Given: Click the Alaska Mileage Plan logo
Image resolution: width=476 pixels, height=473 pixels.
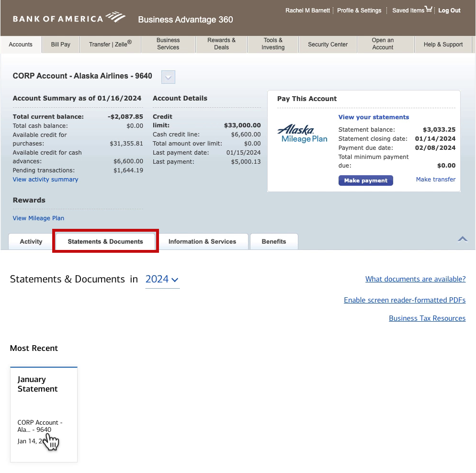Looking at the screenshot, I should [x=302, y=134].
